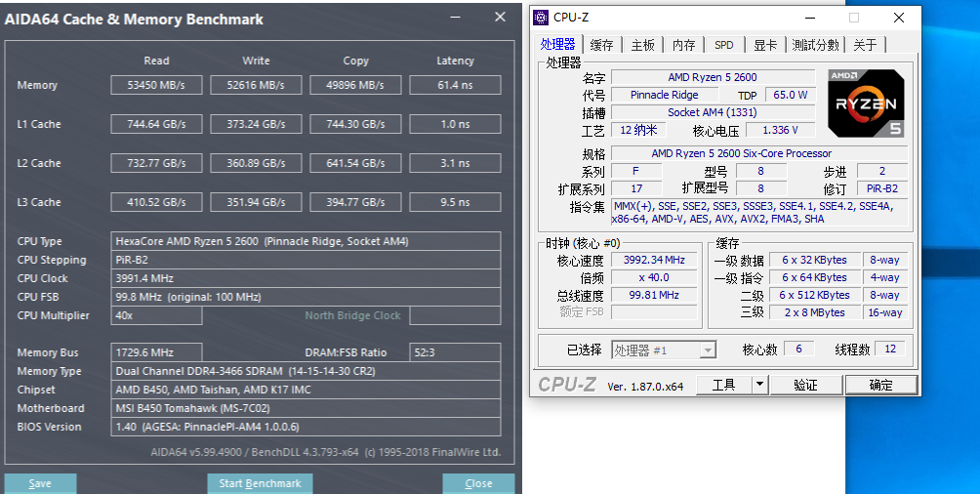Click the CPU Type field in AIDA64
Viewport: 980px width, 494px height.
click(306, 241)
